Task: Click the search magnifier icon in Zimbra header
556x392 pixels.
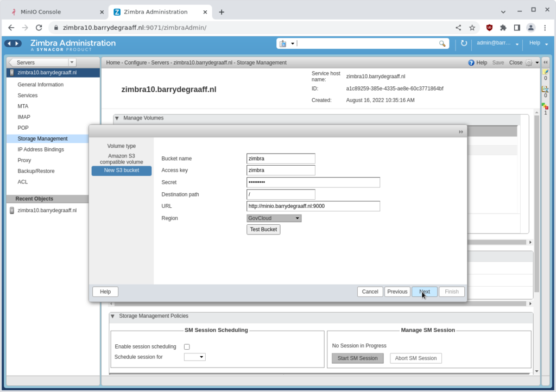Action: 442,43
